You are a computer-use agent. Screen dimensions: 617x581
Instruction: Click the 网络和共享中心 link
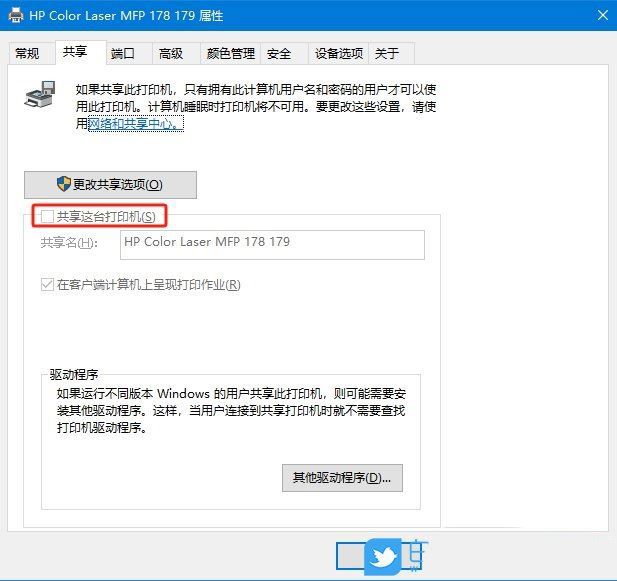[135, 124]
